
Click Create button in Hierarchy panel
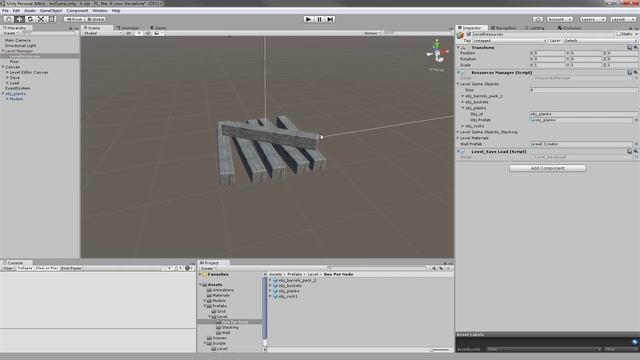click(10, 33)
